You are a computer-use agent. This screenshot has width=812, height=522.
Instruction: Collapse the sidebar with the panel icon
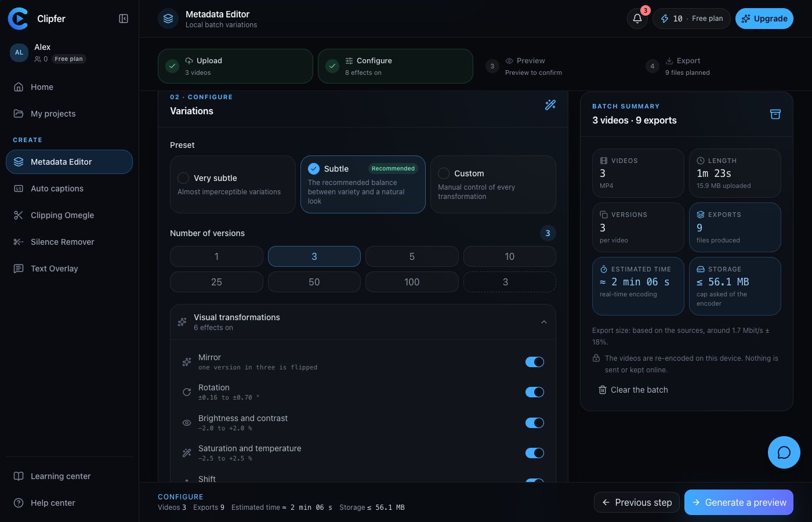click(x=124, y=19)
